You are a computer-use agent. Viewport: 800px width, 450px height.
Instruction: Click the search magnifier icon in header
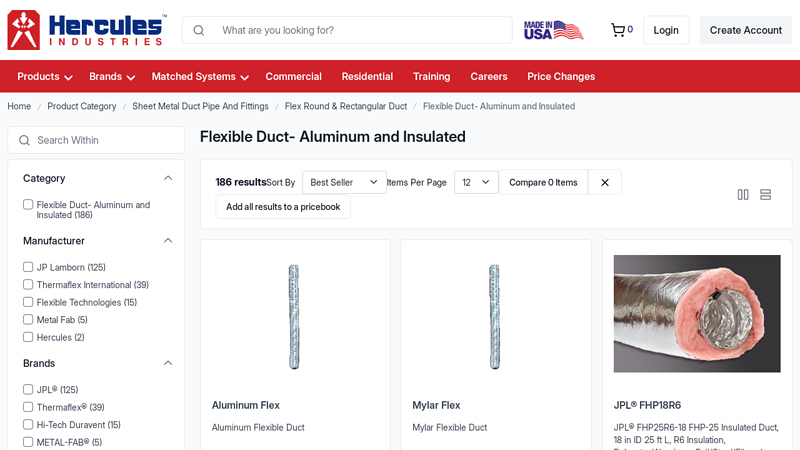(199, 31)
